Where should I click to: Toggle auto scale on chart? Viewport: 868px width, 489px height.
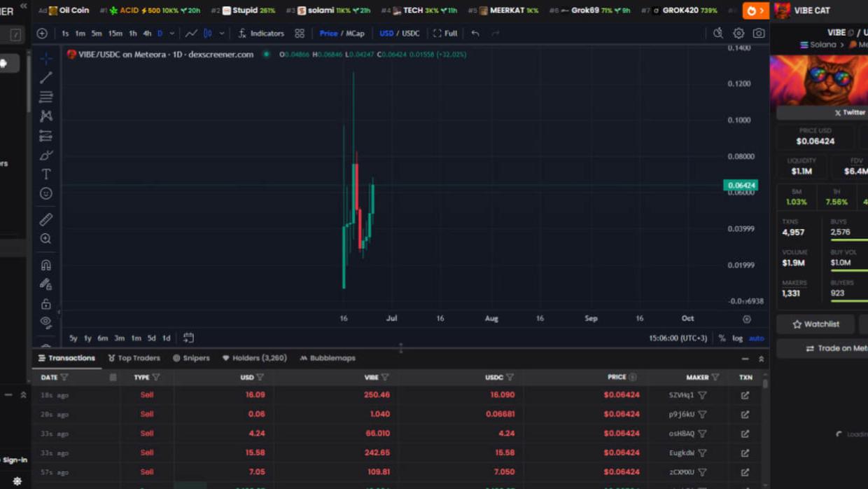tap(756, 338)
